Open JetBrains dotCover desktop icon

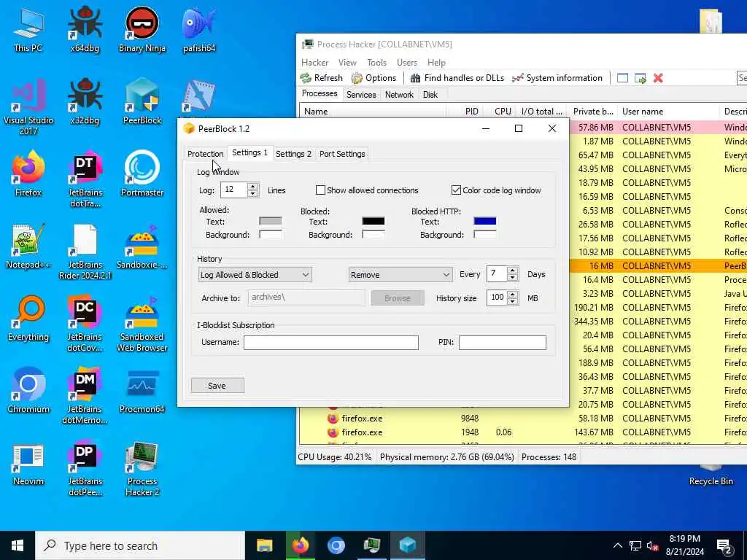pyautogui.click(x=85, y=324)
